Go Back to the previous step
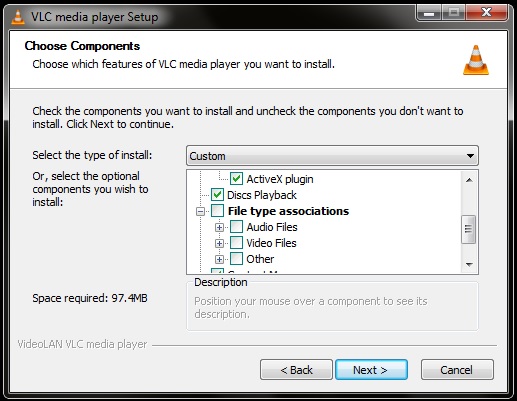This screenshot has width=517, height=401. 296,370
